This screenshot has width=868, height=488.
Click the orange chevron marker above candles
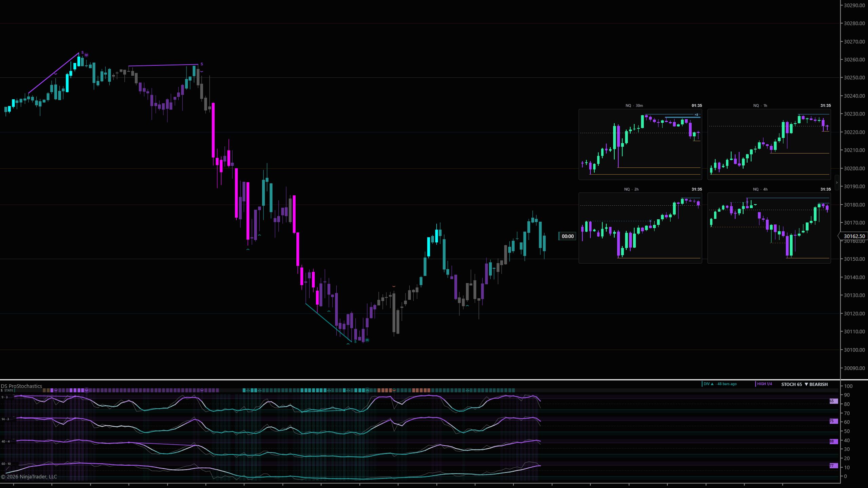click(394, 287)
